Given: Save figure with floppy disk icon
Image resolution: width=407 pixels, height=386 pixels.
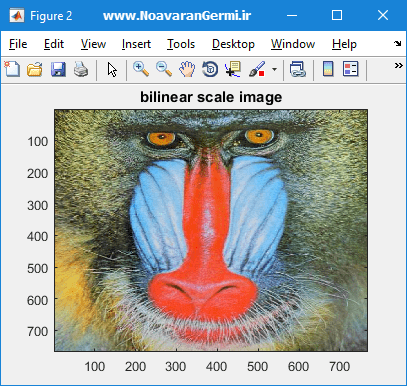Looking at the screenshot, I should 58,69.
